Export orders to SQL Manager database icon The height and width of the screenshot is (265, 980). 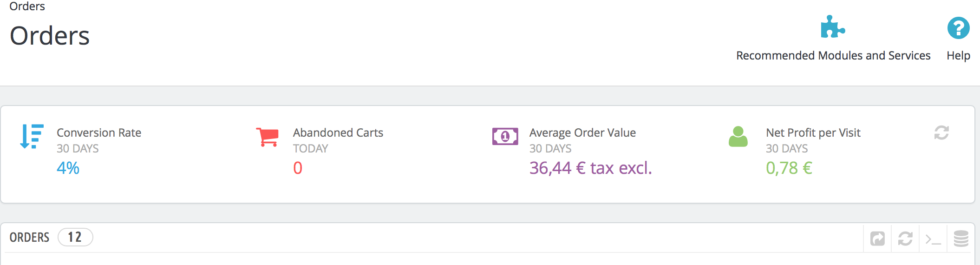[961, 238]
